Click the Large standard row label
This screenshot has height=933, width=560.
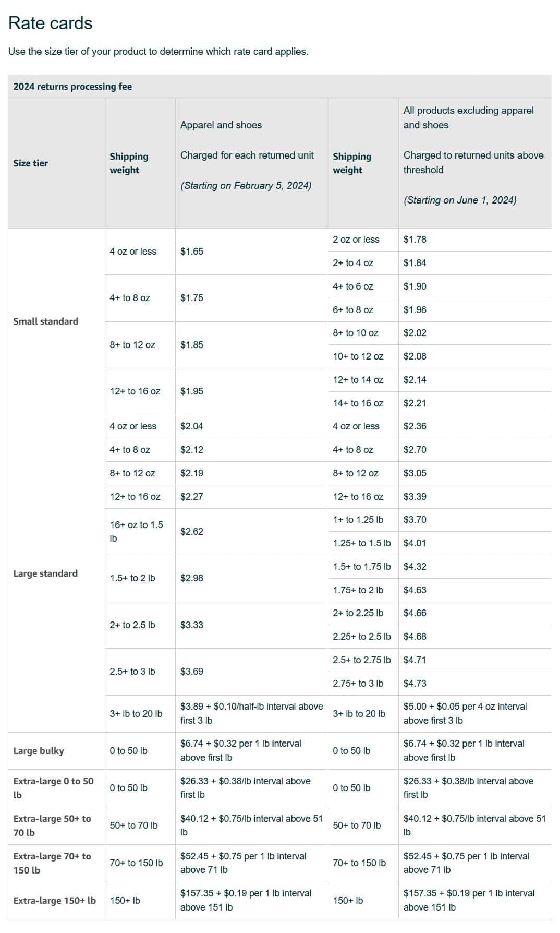(x=45, y=573)
